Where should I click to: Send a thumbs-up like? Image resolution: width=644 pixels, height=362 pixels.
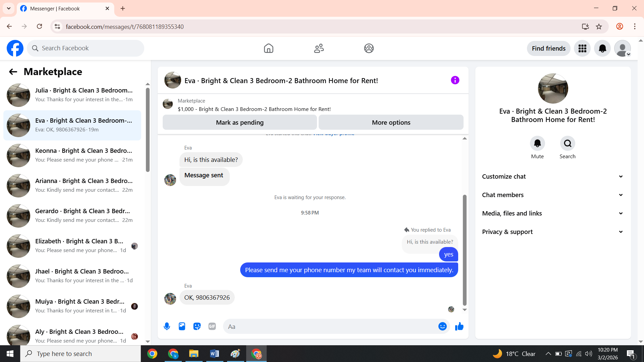pos(459,326)
